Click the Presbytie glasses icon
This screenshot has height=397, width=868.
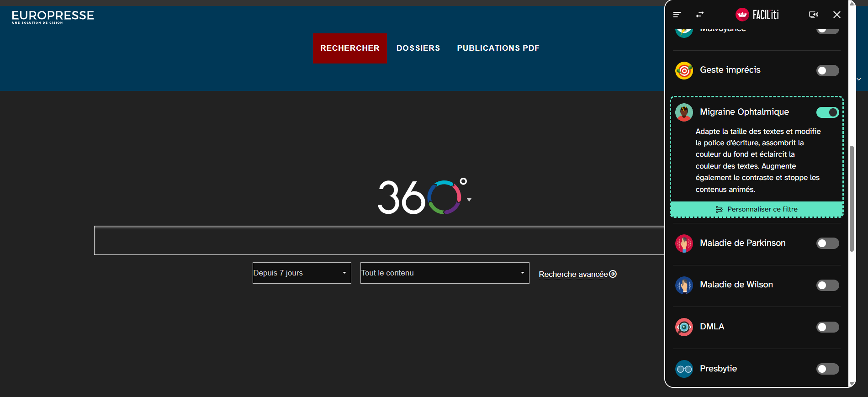[684, 369]
